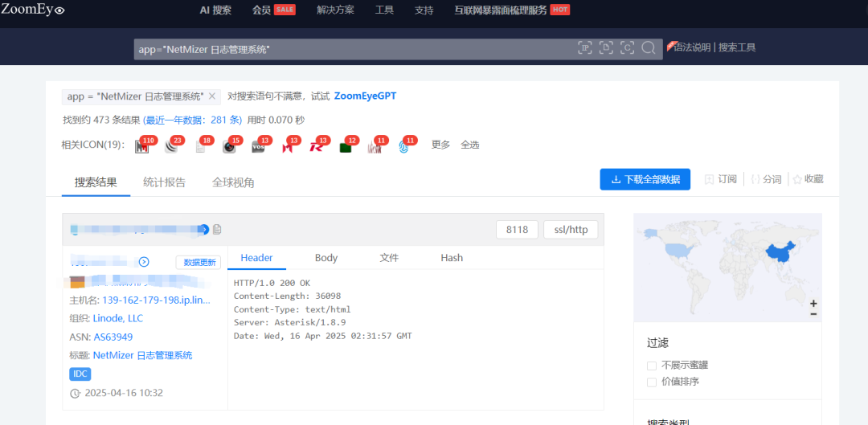The height and width of the screenshot is (425, 868).
Task: Click the 数据更新 button
Action: coord(199,262)
